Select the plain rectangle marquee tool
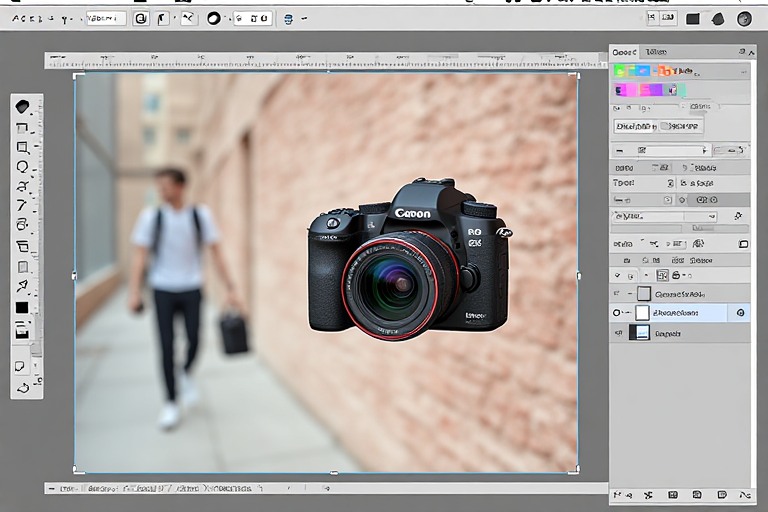 (x=22, y=128)
